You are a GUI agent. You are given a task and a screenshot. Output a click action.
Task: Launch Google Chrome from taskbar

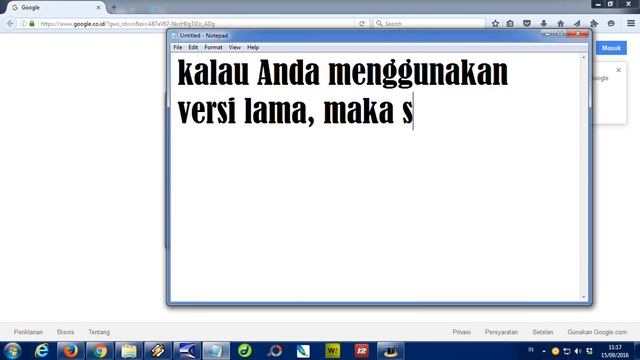tap(99, 351)
